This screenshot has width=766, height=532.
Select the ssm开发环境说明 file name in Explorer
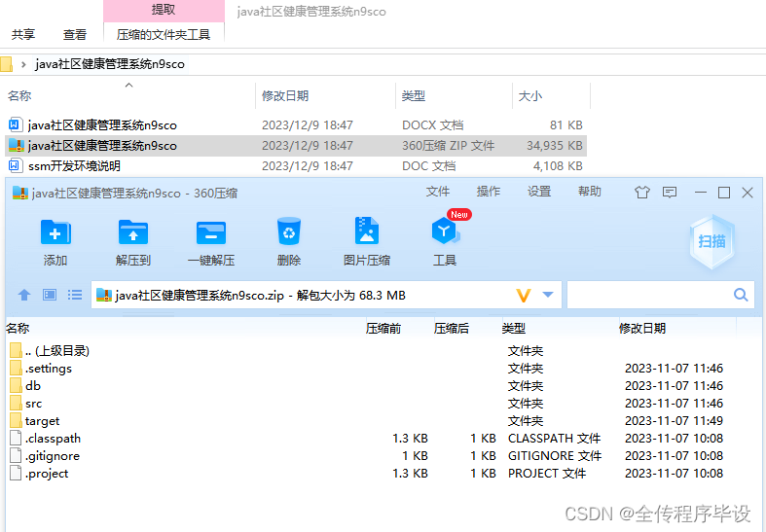74,166
